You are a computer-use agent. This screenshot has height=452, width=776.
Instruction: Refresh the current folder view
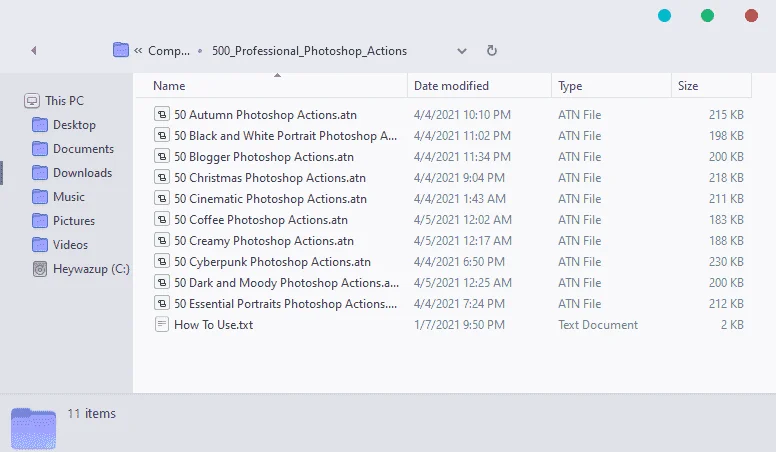click(491, 50)
